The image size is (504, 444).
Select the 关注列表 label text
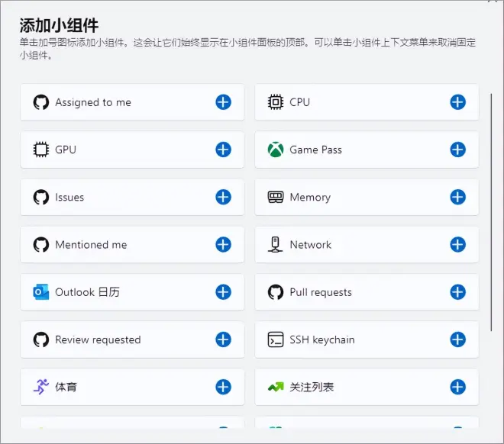point(312,387)
